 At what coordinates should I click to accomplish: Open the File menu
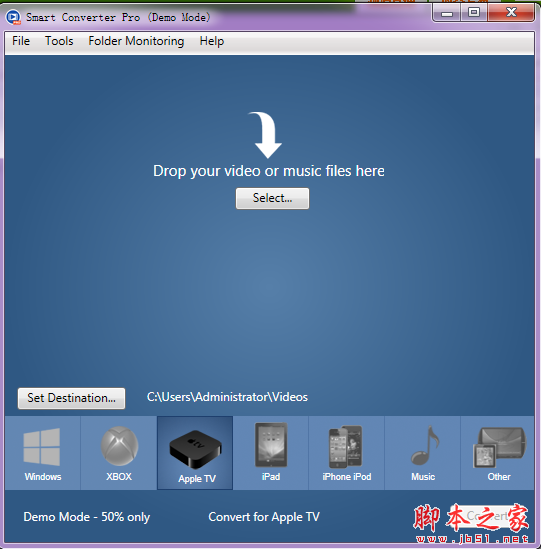pyautogui.click(x=21, y=41)
